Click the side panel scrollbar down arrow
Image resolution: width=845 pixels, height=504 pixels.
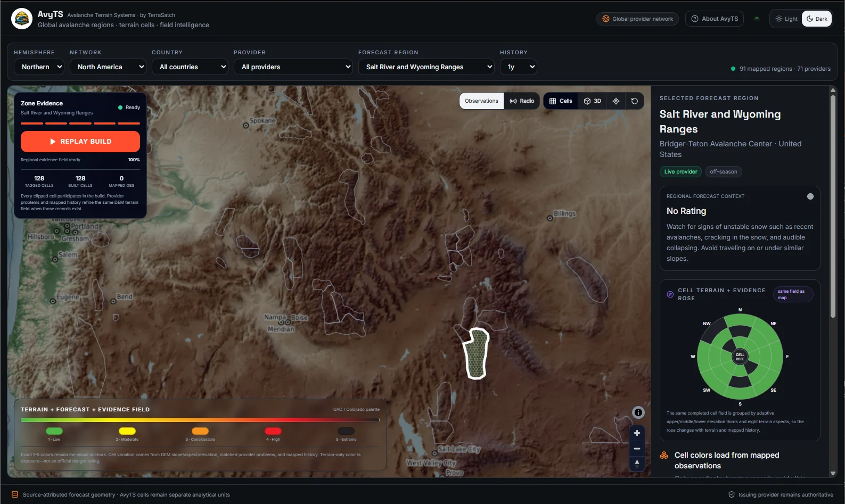[x=833, y=473]
